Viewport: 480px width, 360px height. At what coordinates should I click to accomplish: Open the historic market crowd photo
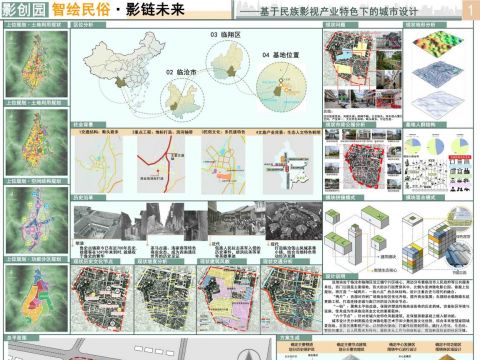(236, 220)
